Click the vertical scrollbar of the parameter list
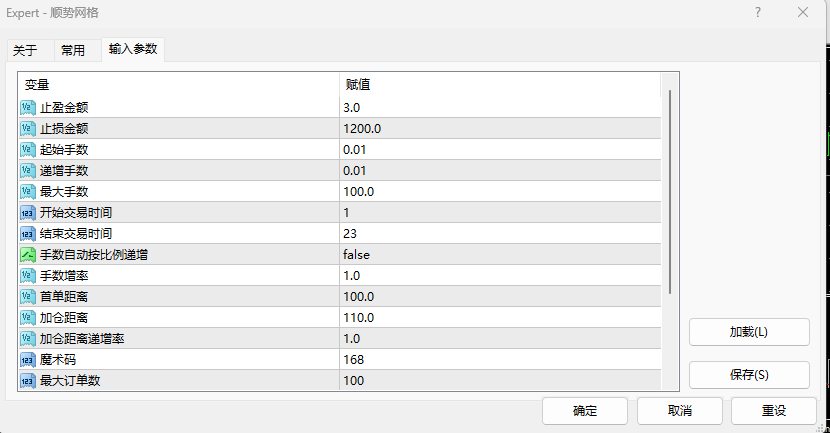Viewport: 830px width, 433px height. click(x=670, y=190)
